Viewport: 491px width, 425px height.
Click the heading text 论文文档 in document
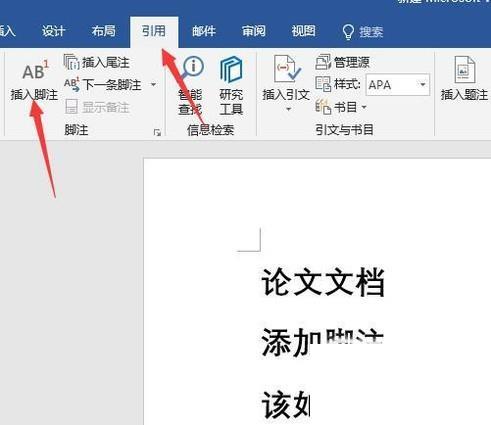[x=323, y=282]
